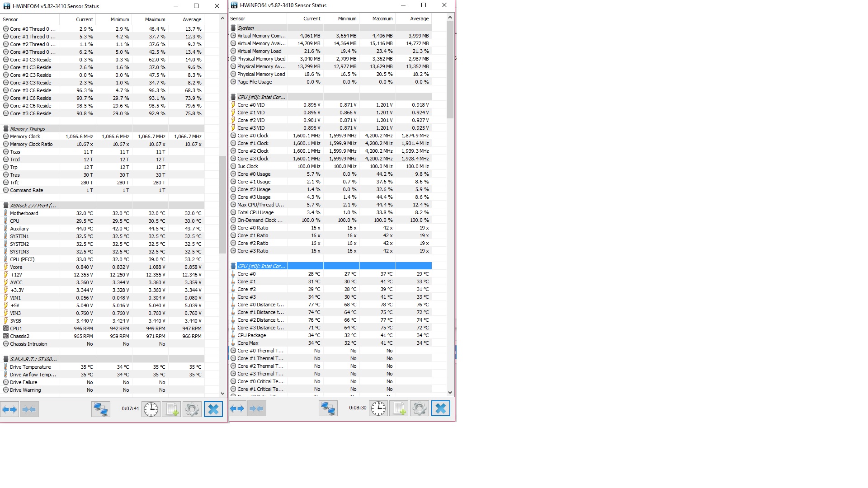Select the S.M.A.R.T. ST100 drive group
The image size is (868, 488).
pos(33,359)
